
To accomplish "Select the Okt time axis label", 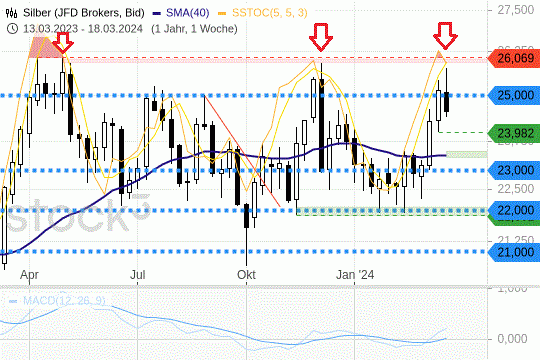I will pyautogui.click(x=246, y=275).
